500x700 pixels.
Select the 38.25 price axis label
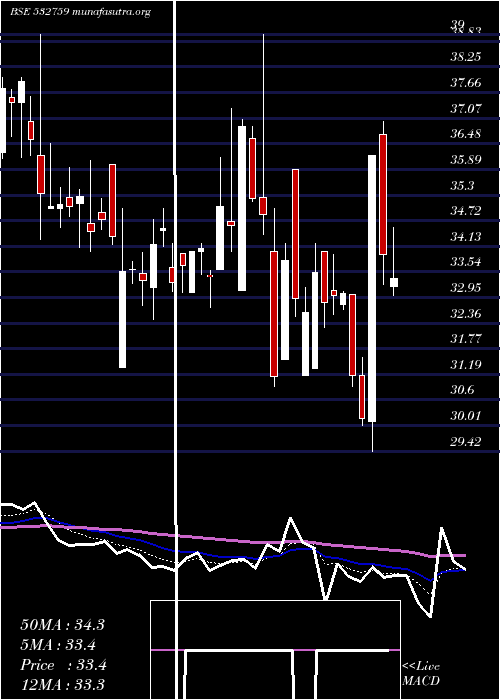pos(466,57)
